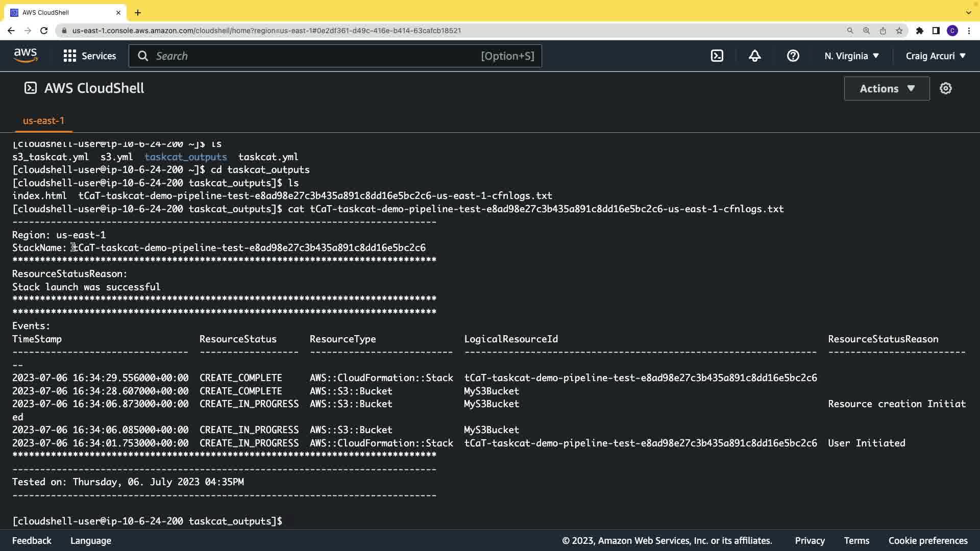Click the Language button in footer
This screenshot has height=551, width=980.
[90, 541]
